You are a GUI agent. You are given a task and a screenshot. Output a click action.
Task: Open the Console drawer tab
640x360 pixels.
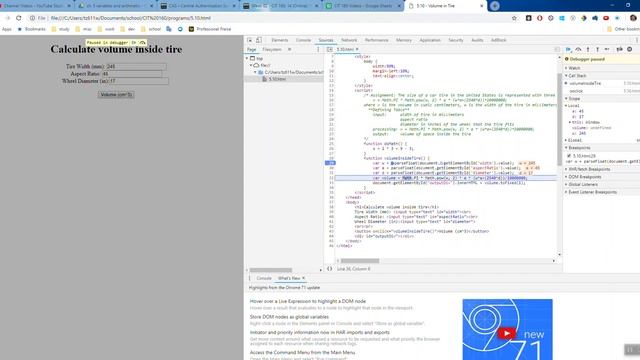[264, 278]
